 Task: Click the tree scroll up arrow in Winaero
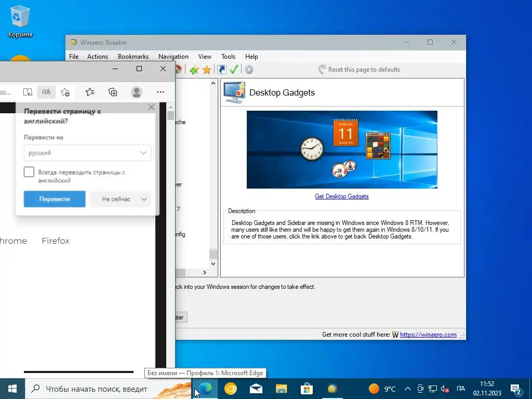(213, 83)
